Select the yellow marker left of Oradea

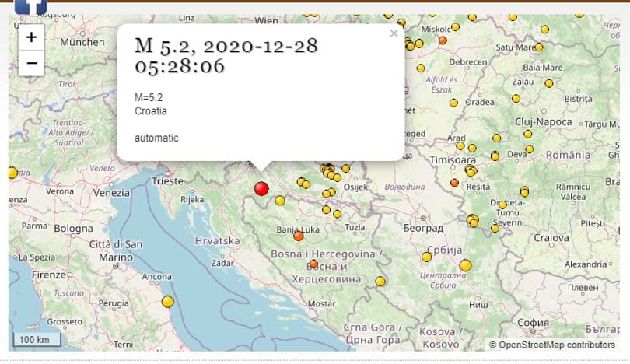click(x=453, y=103)
